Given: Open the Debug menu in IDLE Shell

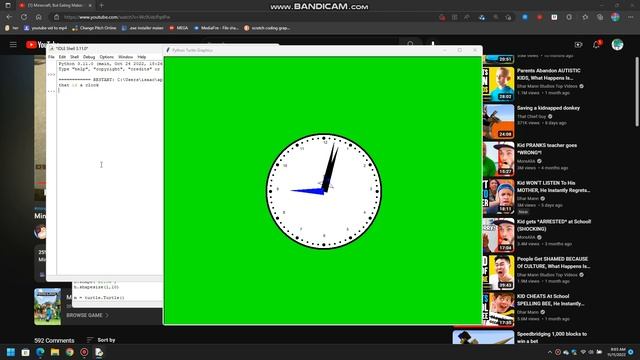Looking at the screenshot, I should (89, 57).
